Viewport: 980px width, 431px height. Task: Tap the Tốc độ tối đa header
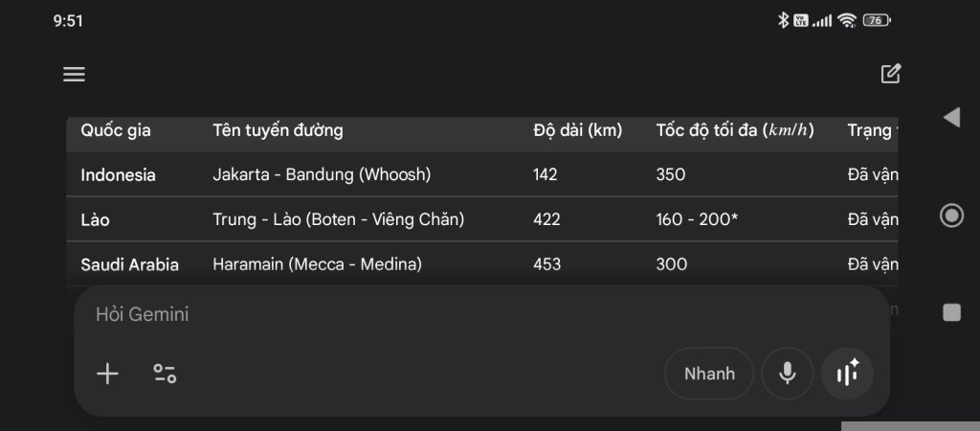734,130
